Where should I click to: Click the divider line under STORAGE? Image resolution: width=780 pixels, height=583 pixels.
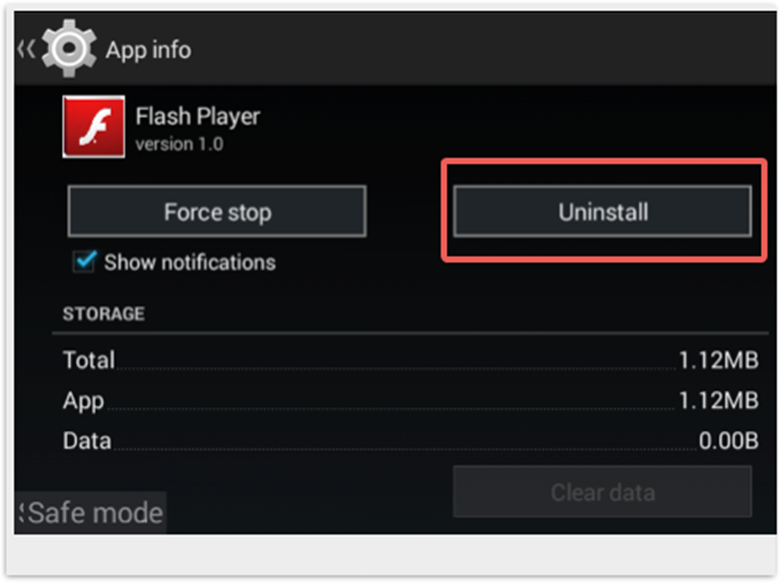410,332
